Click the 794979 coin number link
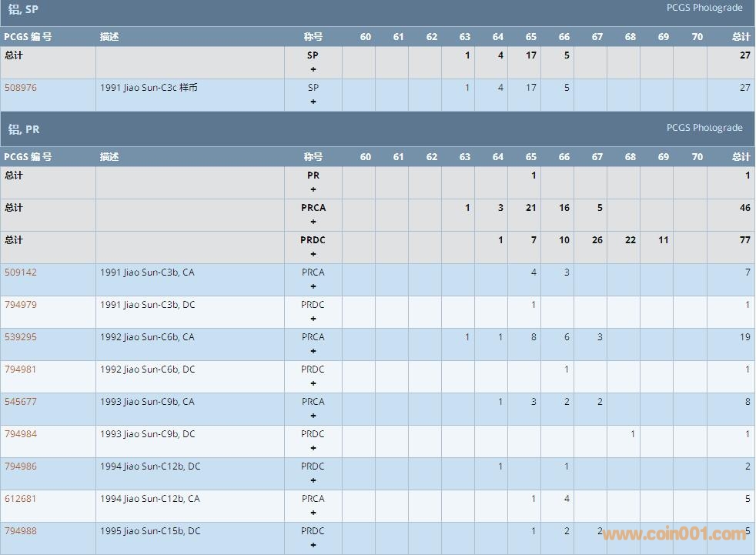The image size is (756, 555). (x=21, y=305)
